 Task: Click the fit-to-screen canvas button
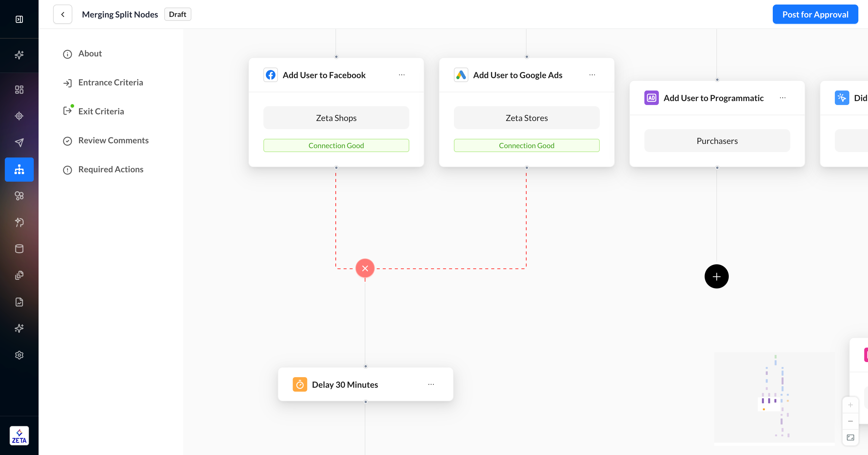point(850,438)
